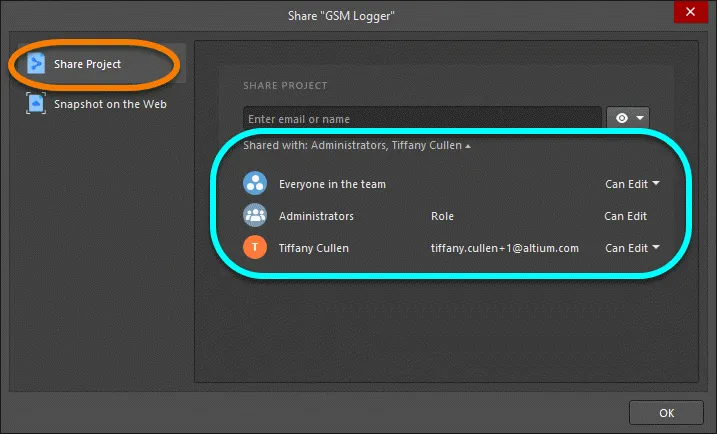Close the Share GSM Logger dialog

tap(690, 11)
